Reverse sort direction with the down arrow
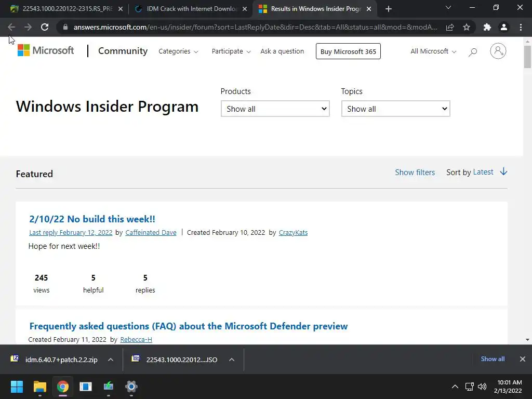The image size is (532, 399). pyautogui.click(x=503, y=171)
